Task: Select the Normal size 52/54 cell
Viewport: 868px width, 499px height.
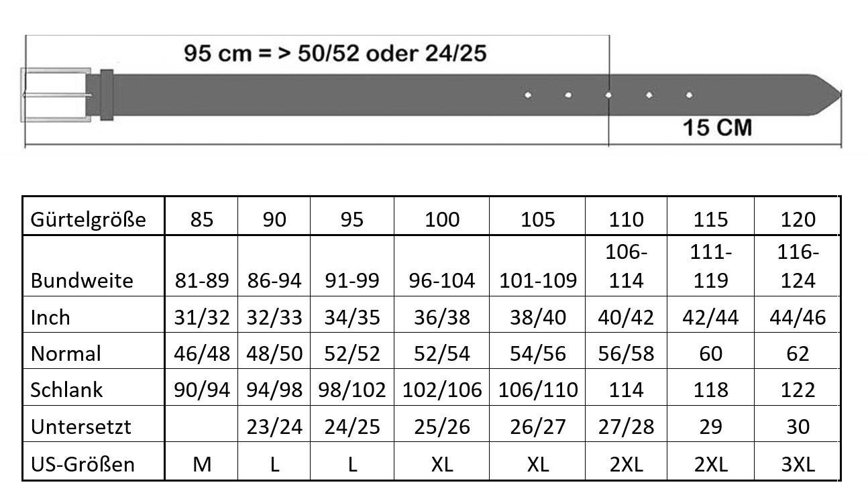Action: (441, 353)
